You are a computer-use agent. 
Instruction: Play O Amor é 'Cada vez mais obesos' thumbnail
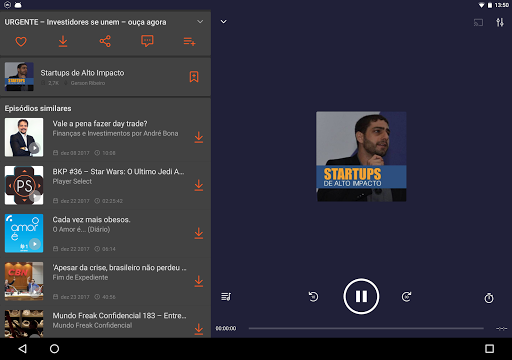(24, 233)
